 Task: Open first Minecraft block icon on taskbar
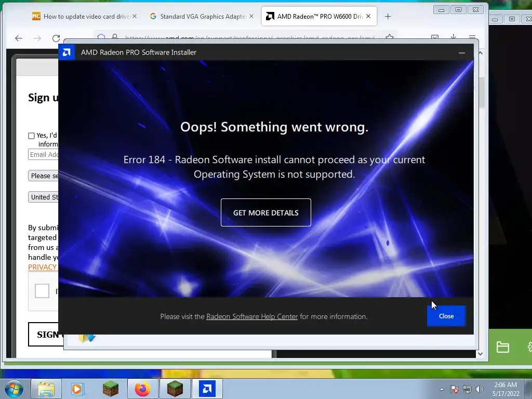[110, 389]
